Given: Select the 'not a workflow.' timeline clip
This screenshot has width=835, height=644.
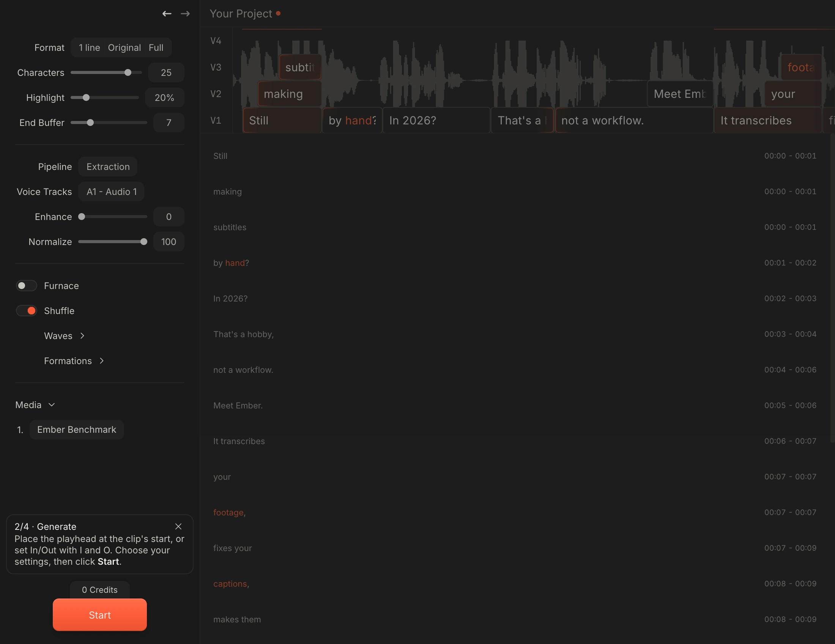Looking at the screenshot, I should [634, 120].
